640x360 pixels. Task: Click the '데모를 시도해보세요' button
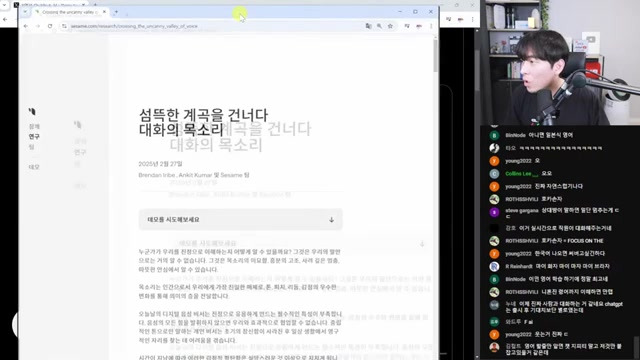(240, 220)
